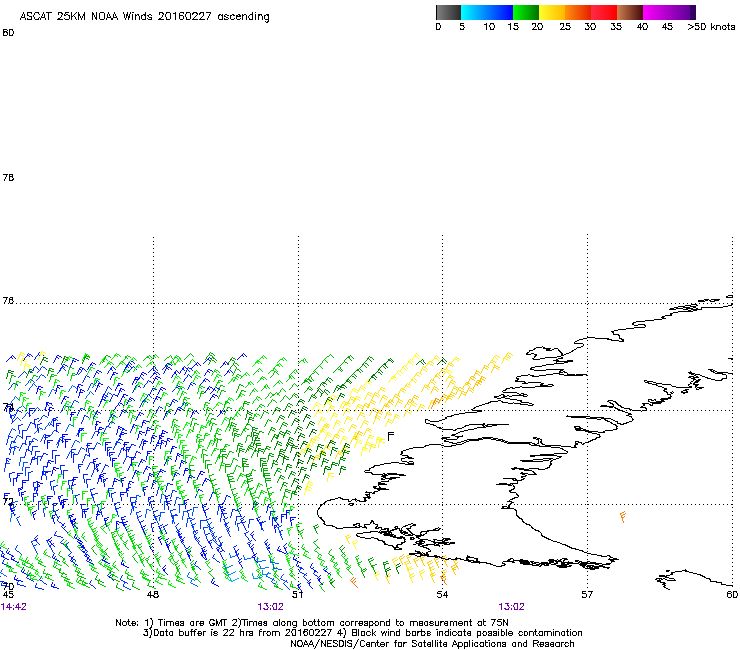The height and width of the screenshot is (650, 740).
Task: Click the '76' latitude label
Action: click(8, 301)
